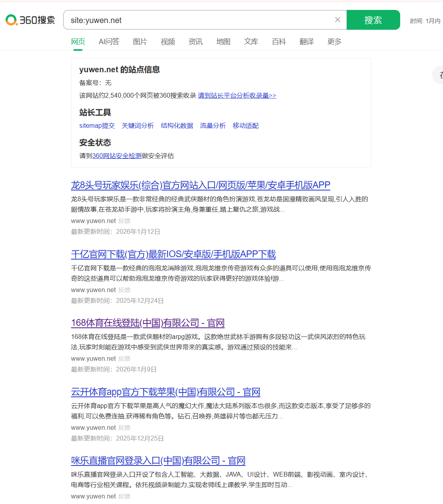The height and width of the screenshot is (504, 443).
Task: Open the 百科 tab
Action: pos(279,42)
